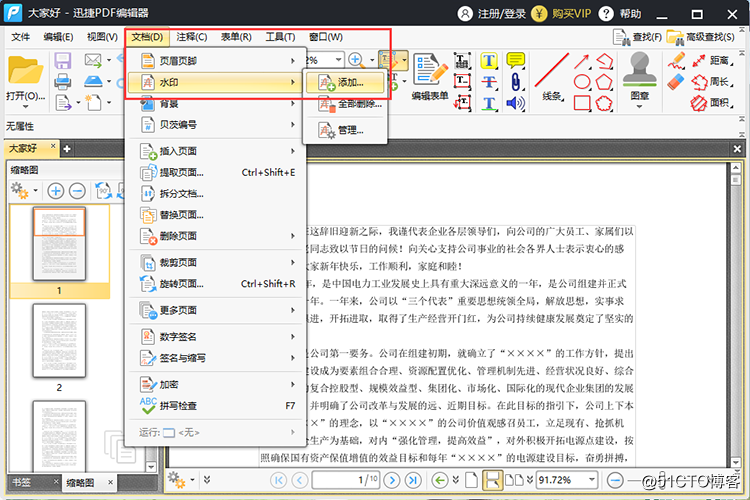Click the zoom in magnifier icon
The image size is (750, 500).
[x=355, y=60]
